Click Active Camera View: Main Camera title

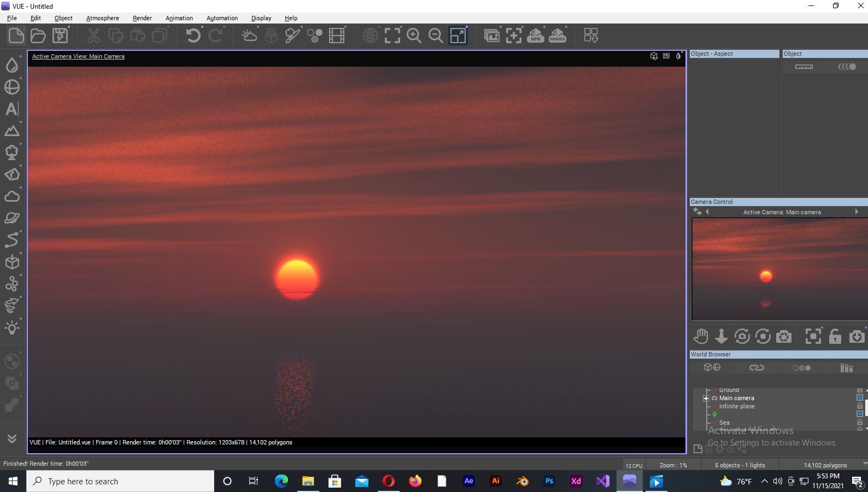click(78, 56)
